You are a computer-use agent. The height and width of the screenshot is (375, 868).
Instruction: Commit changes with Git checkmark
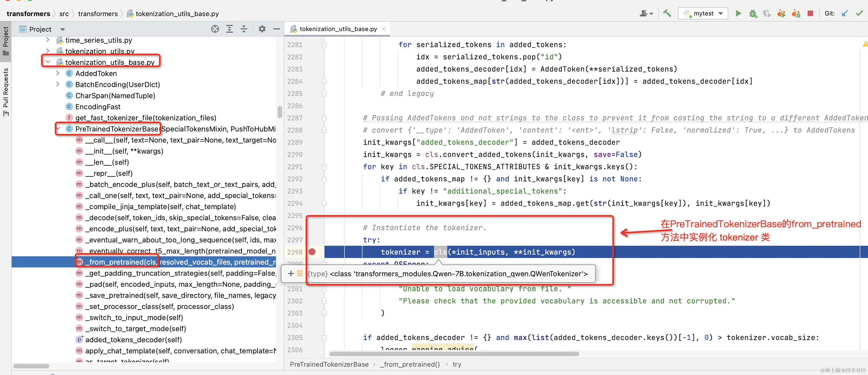point(859,14)
